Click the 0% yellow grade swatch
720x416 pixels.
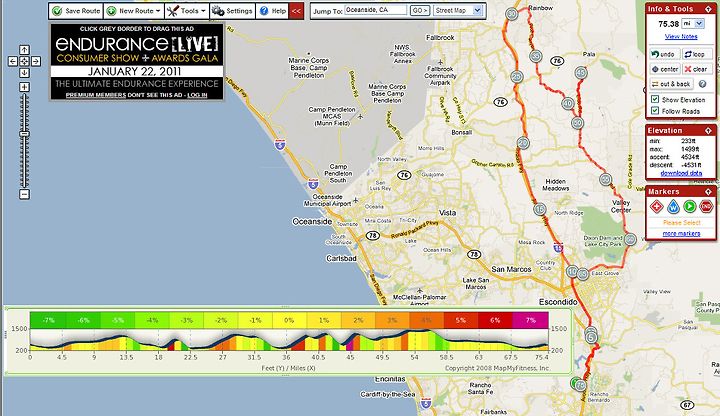pos(289,320)
